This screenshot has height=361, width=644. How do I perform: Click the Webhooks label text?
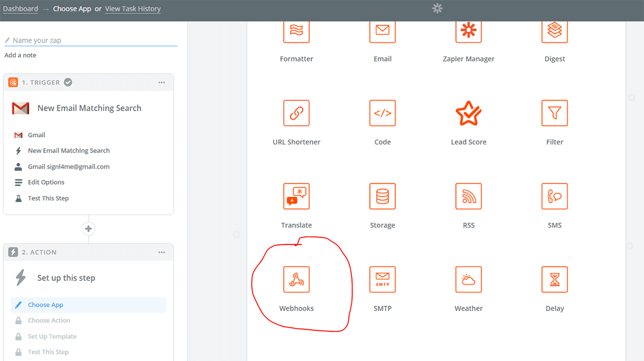296,308
